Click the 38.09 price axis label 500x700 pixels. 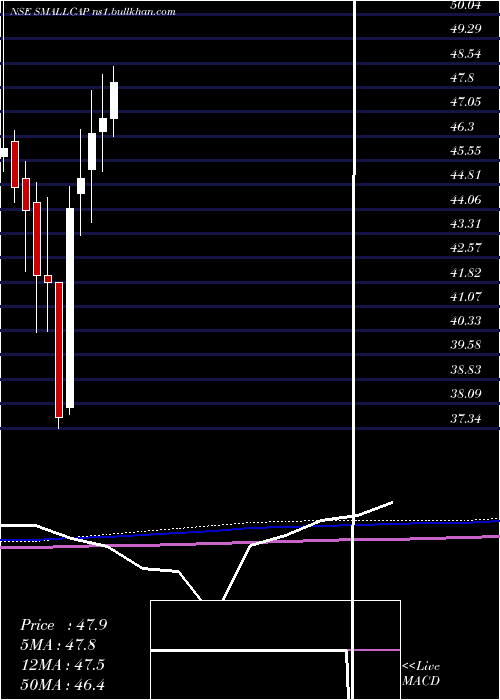pos(467,393)
